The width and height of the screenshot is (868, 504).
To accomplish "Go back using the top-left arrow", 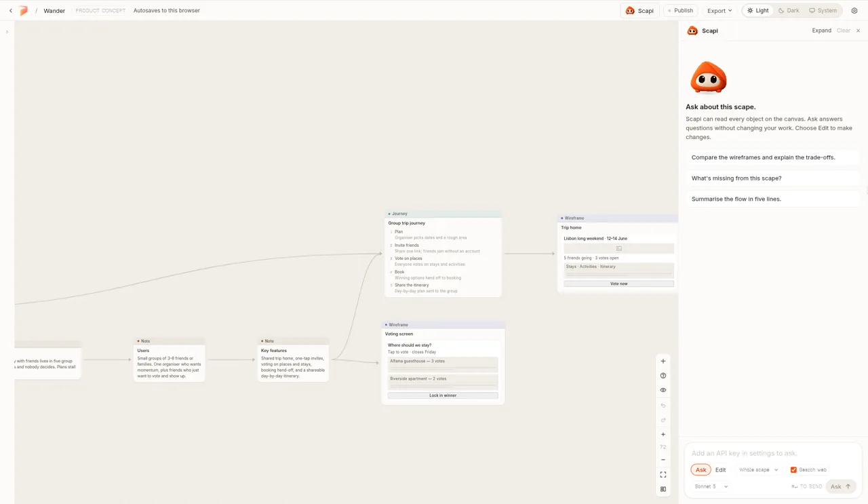I will 11,11.
